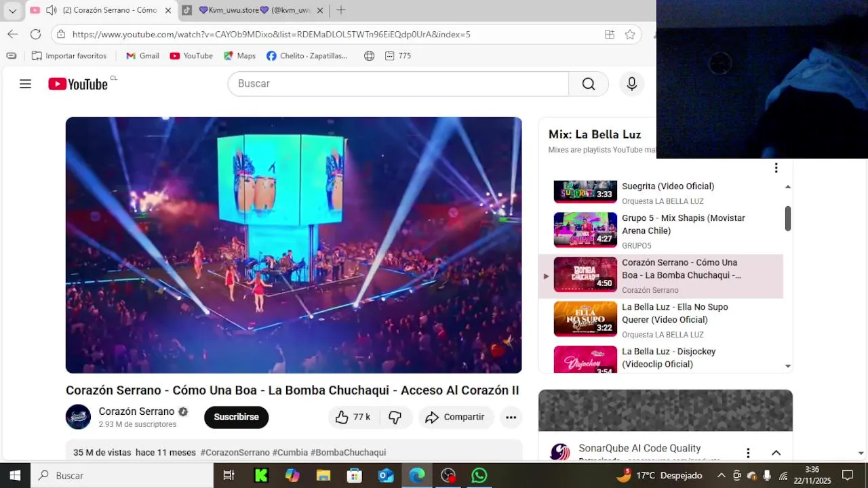This screenshot has width=868, height=488.
Task: Open the Corazón Serrano channel name link
Action: coord(136,411)
